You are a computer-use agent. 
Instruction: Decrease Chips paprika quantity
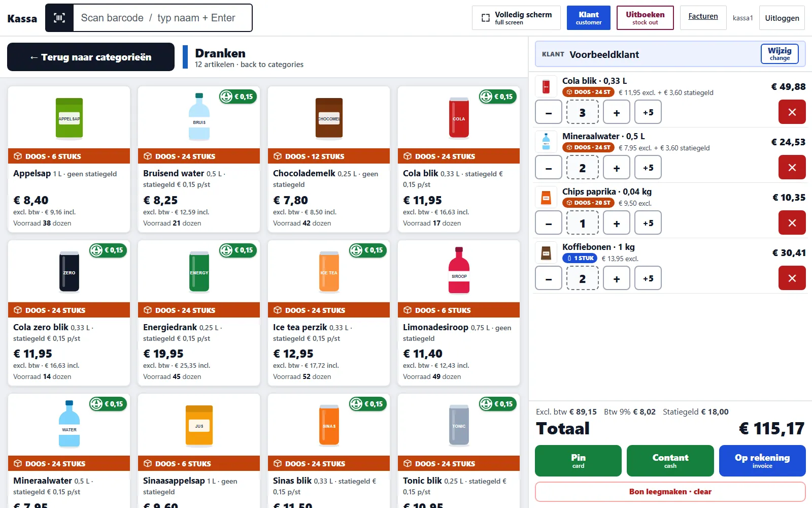(549, 223)
